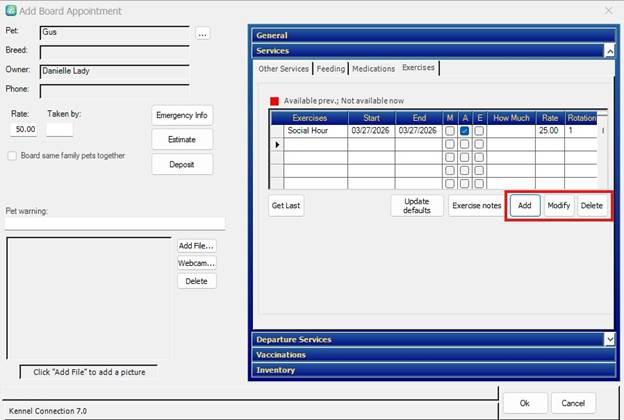Click the Kennel Connection app icon in title bar
Viewport: 624px width, 420px height.
[11, 11]
